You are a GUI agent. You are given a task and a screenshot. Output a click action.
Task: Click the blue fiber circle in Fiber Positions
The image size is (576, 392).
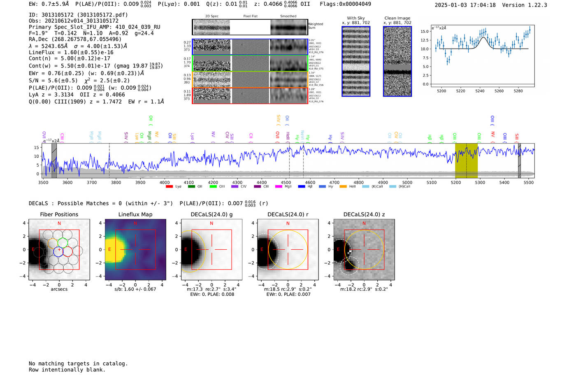click(58, 251)
